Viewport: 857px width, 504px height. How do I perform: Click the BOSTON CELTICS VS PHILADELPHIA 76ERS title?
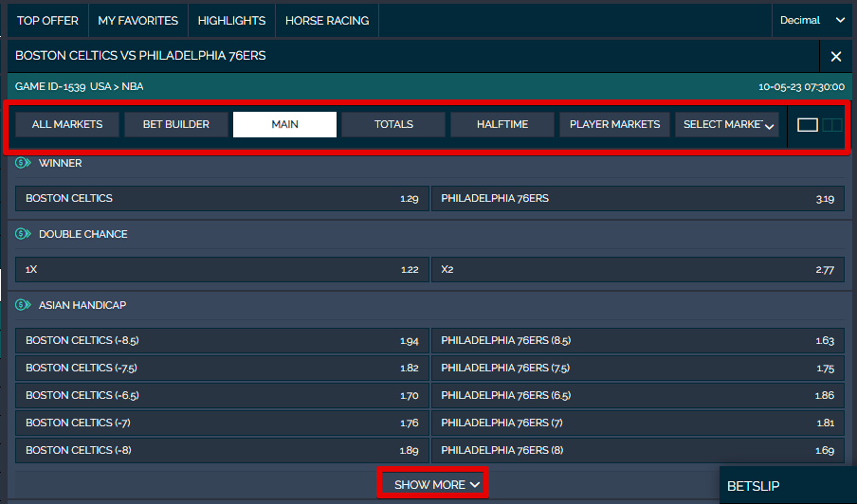[140, 56]
